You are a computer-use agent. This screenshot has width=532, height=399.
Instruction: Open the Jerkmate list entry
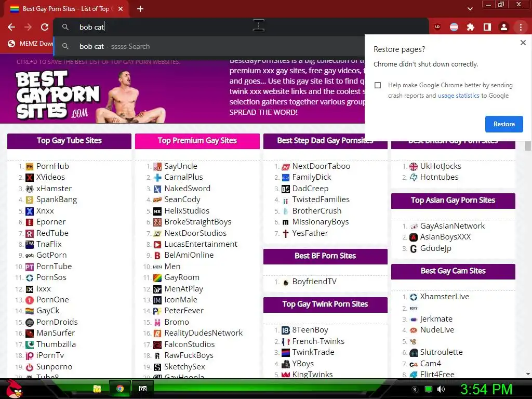point(436,319)
